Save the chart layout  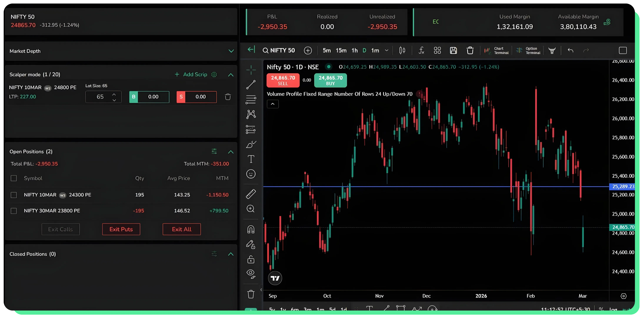[454, 50]
